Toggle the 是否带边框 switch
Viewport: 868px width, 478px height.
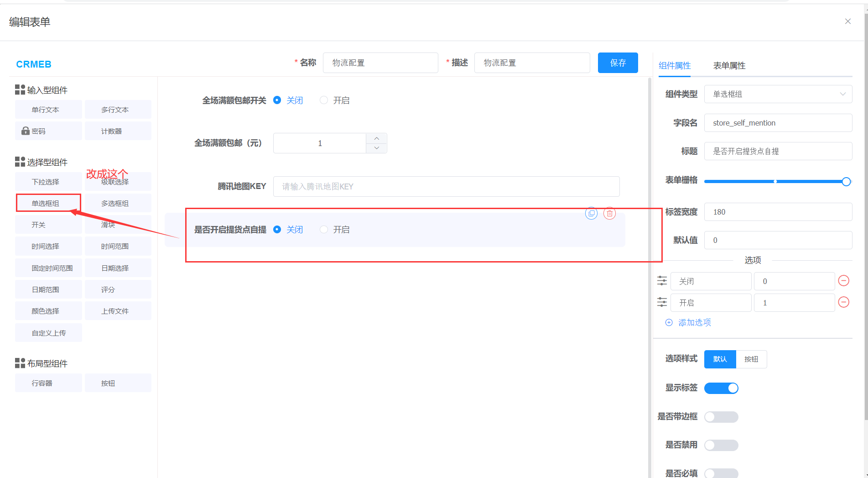[721, 417]
